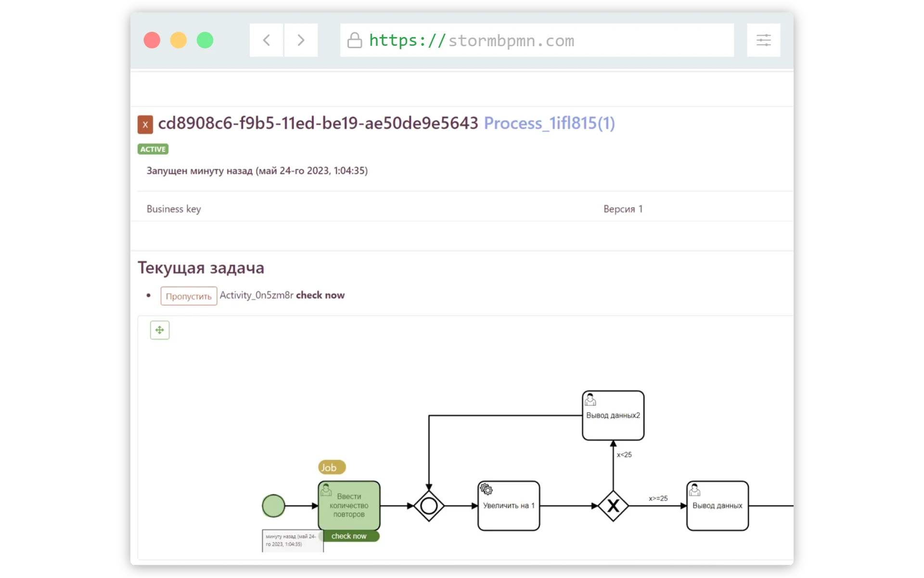Click the green check now label

tap(349, 536)
